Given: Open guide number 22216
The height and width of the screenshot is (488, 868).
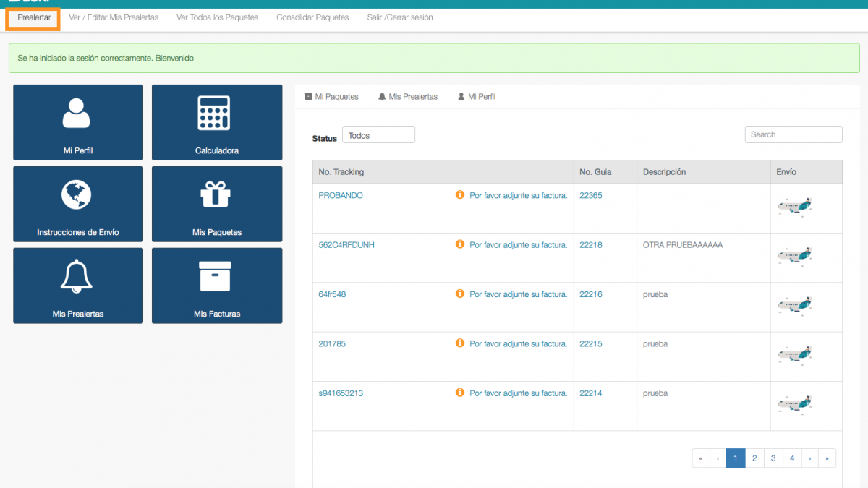Looking at the screenshot, I should [x=591, y=294].
